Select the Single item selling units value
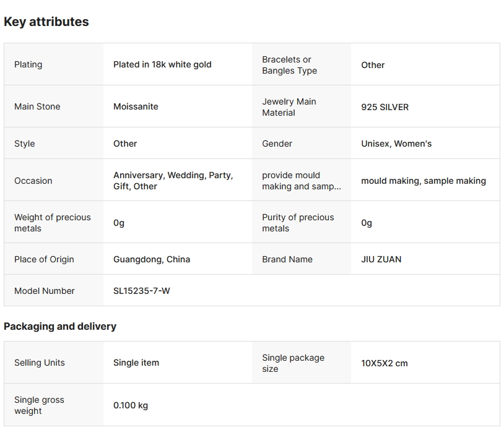This screenshot has height=430, width=504. (136, 363)
